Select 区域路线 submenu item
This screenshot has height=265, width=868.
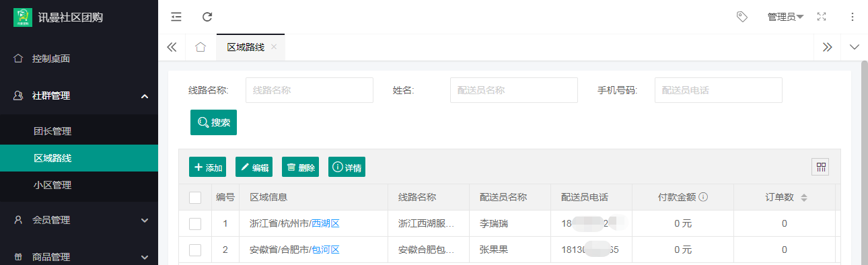coord(79,158)
